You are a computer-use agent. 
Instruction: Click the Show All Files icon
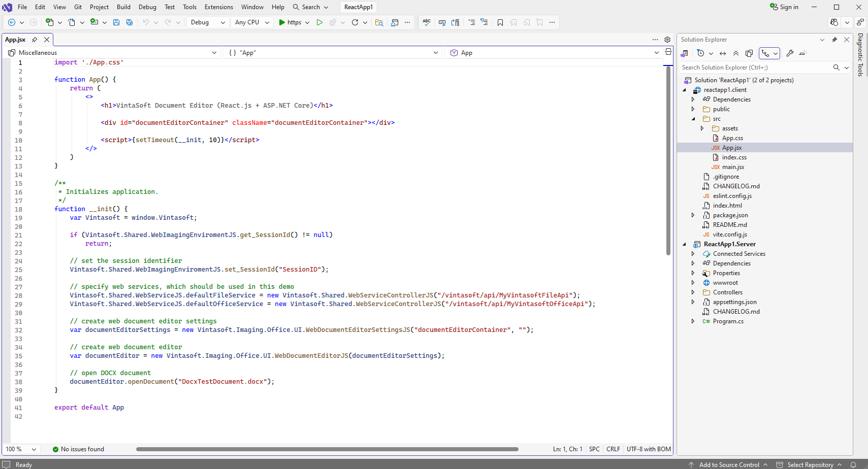coord(749,53)
